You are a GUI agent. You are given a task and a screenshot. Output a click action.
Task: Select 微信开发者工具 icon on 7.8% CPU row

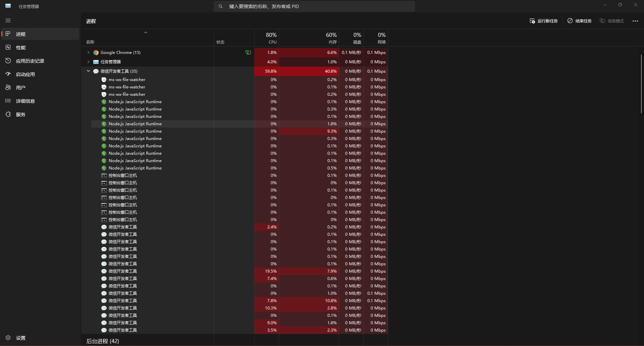[x=104, y=301]
